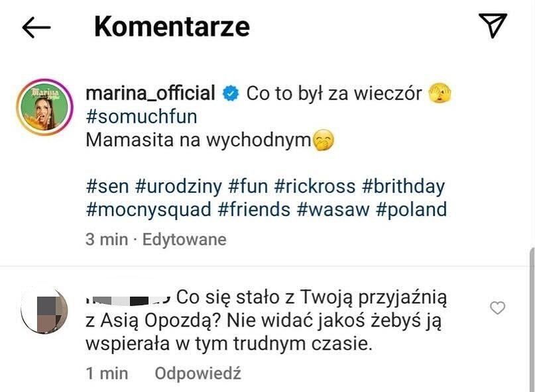The image size is (535, 392).
Task: Tap the back arrow icon
Action: (x=36, y=27)
